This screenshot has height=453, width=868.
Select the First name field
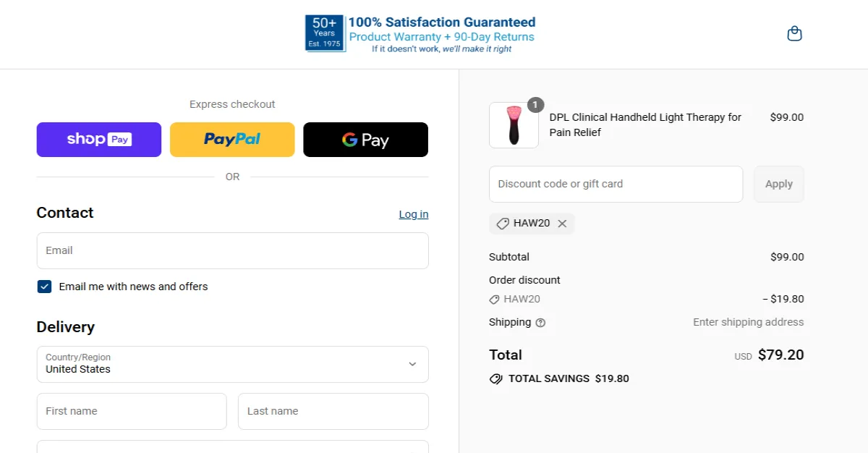[x=131, y=411]
